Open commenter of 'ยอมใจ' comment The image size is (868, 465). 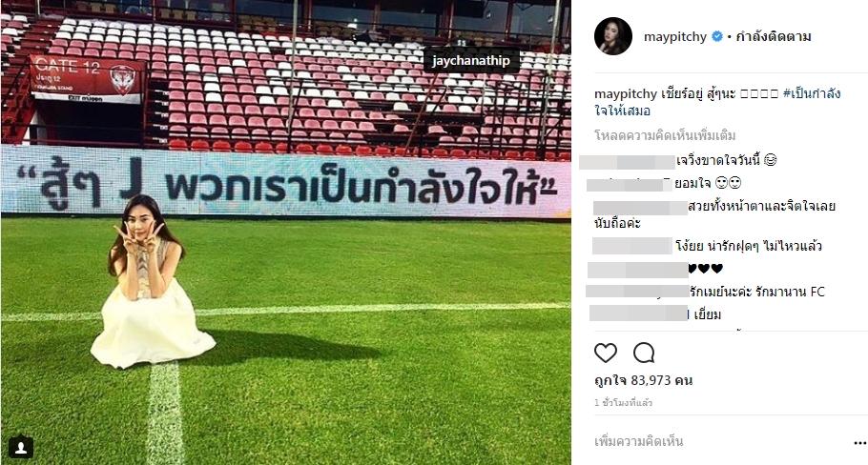(629, 184)
